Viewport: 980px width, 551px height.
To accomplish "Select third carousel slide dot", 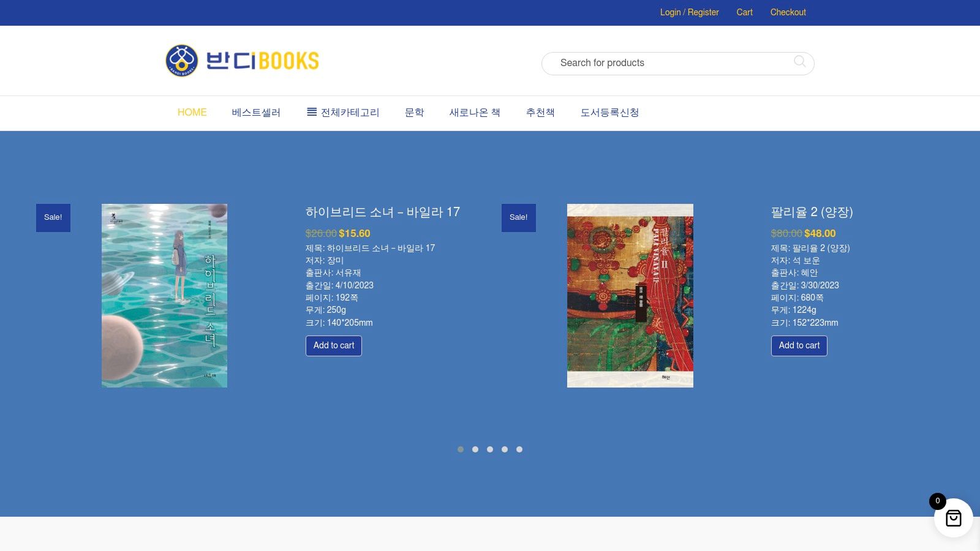I will [x=490, y=449].
